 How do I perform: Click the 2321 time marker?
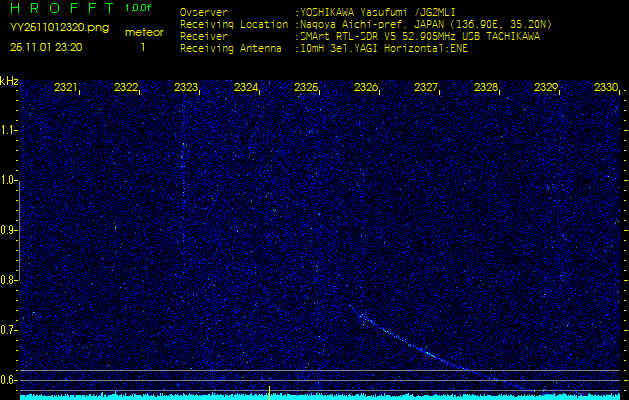click(x=66, y=88)
